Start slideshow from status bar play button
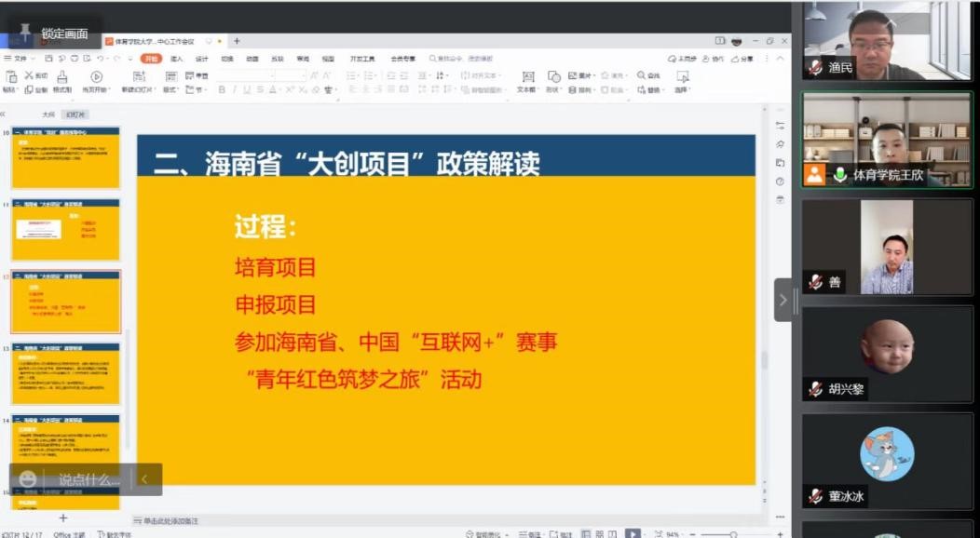The width and height of the screenshot is (980, 538). click(x=633, y=533)
